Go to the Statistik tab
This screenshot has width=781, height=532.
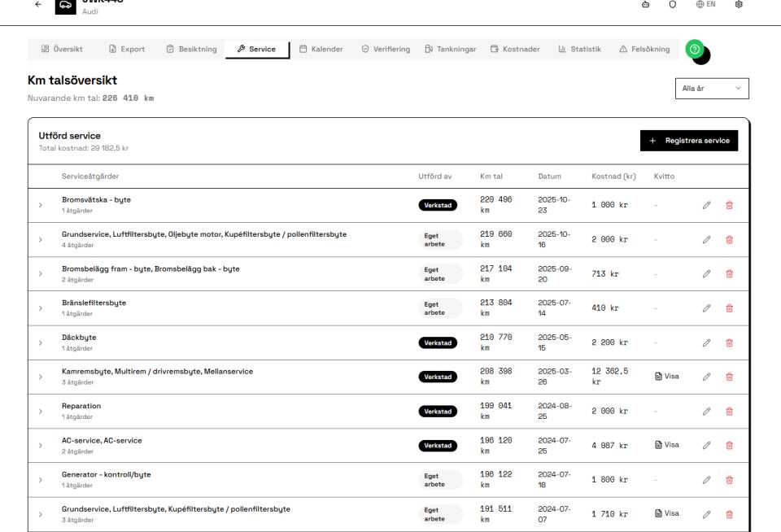pyautogui.click(x=579, y=50)
